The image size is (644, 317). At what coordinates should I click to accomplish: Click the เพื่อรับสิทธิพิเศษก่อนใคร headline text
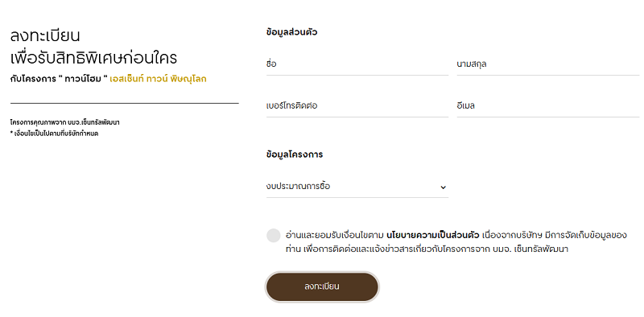[x=93, y=58]
